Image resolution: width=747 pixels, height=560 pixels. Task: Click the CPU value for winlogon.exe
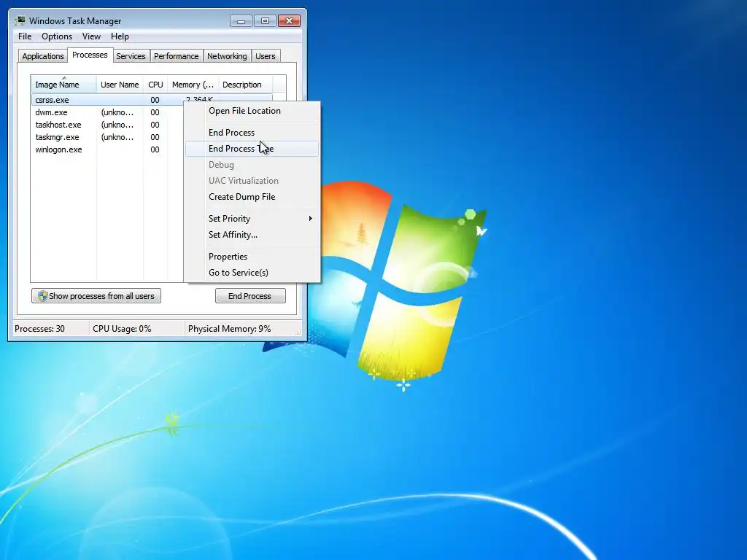coord(155,149)
